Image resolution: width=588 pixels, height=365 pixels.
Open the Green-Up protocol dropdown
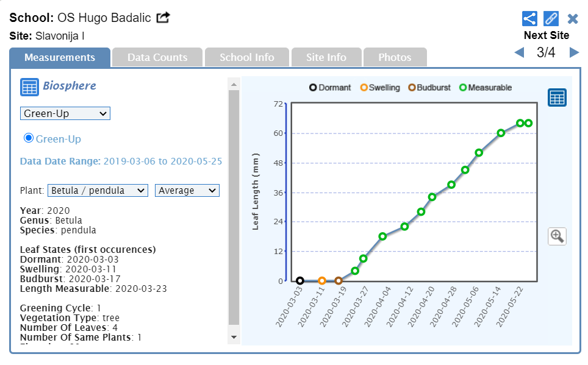[x=65, y=113]
